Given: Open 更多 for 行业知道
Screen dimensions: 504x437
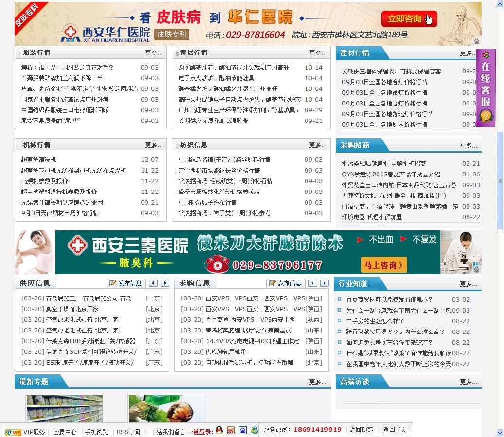Looking at the screenshot, I should [468, 284].
